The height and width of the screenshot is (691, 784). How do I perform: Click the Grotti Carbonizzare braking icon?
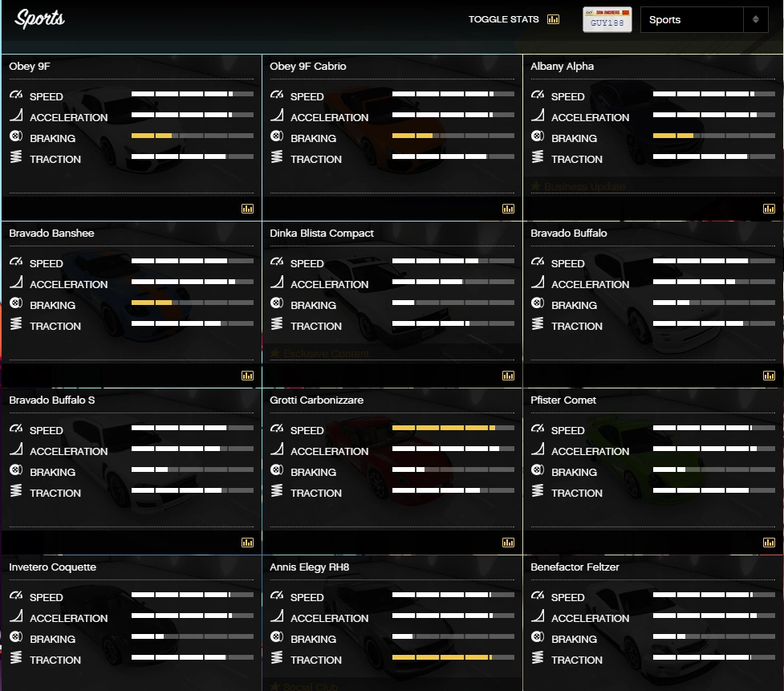pos(277,469)
